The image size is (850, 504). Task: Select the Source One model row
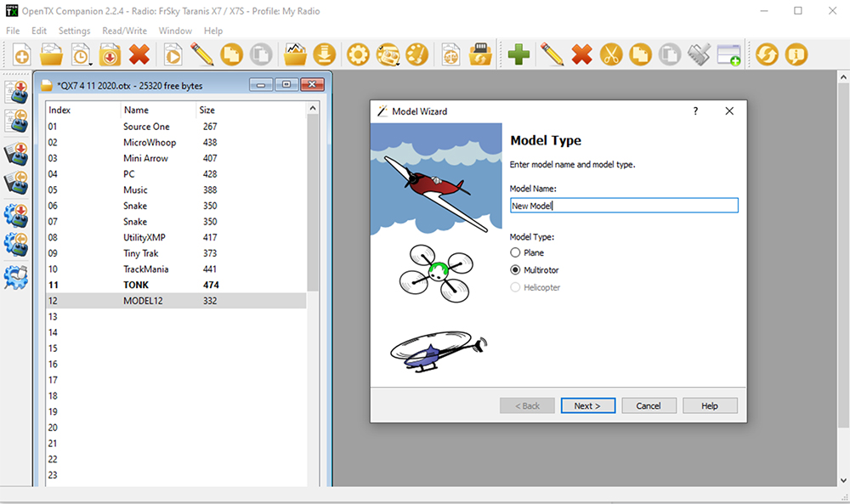pos(176,127)
